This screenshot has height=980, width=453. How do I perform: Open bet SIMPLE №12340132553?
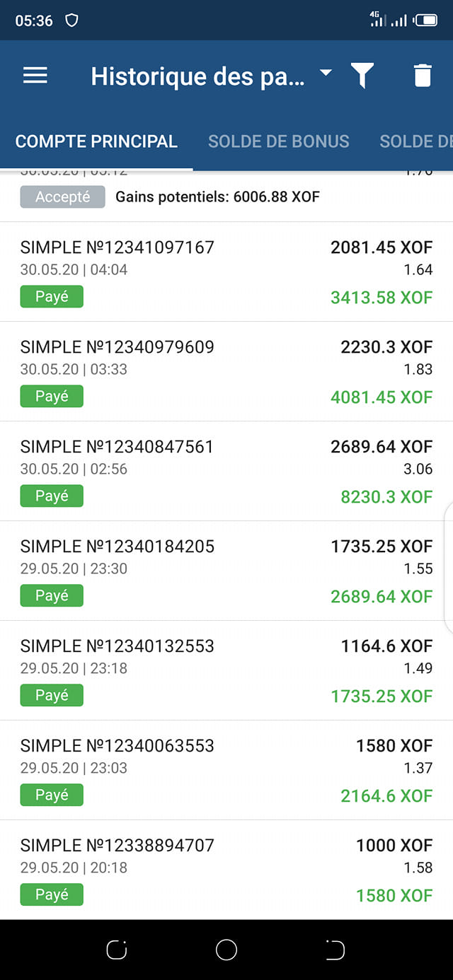tap(226, 671)
